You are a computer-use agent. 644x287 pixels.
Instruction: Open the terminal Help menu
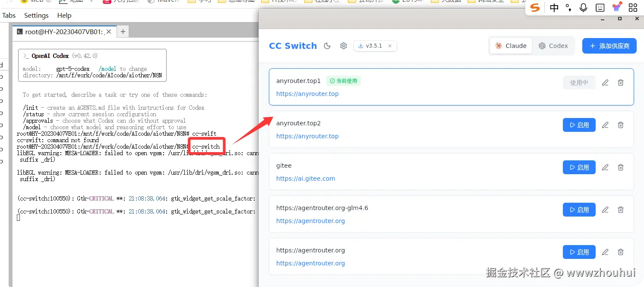click(64, 15)
